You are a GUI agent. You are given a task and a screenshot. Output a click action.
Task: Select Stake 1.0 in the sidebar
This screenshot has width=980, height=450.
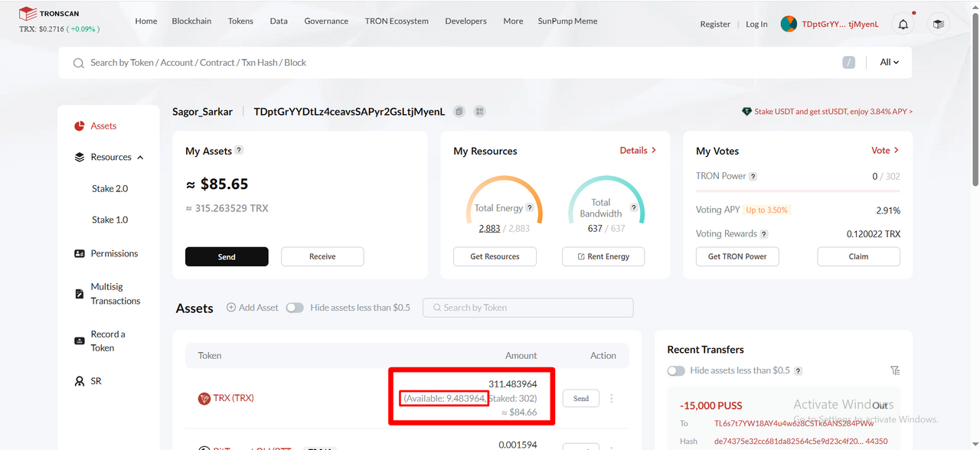click(x=109, y=220)
